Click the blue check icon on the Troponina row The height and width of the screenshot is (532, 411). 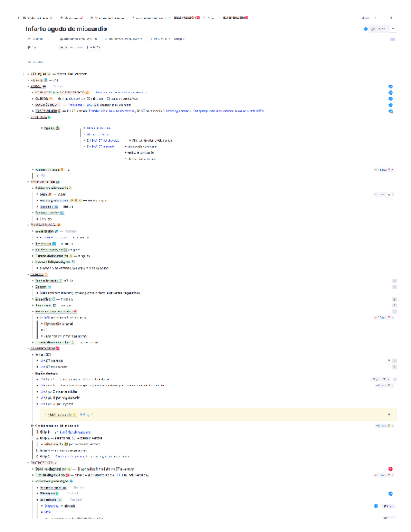click(376, 506)
